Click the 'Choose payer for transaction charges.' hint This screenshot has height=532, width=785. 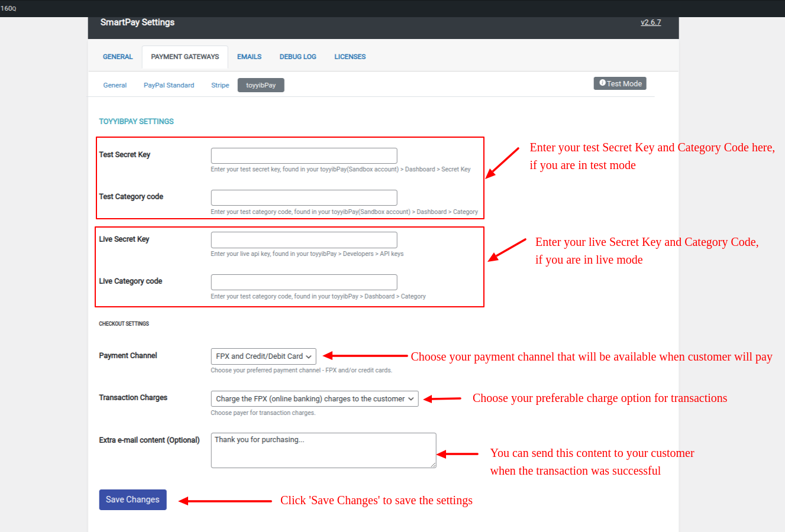263,413
